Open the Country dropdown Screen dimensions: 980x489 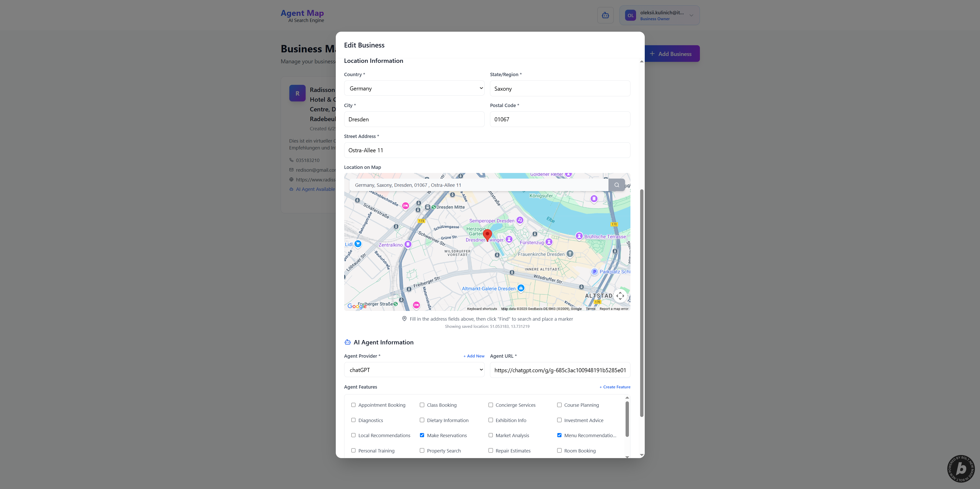coord(414,88)
